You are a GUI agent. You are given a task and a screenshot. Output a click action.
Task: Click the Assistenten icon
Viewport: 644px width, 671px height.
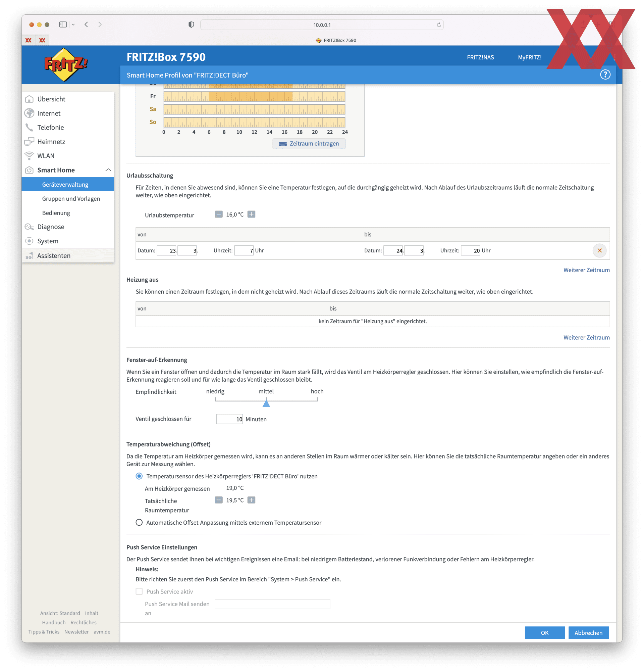coord(30,256)
